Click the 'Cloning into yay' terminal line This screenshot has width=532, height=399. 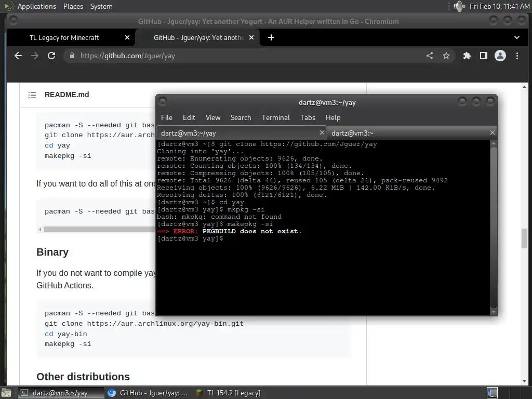pos(200,151)
